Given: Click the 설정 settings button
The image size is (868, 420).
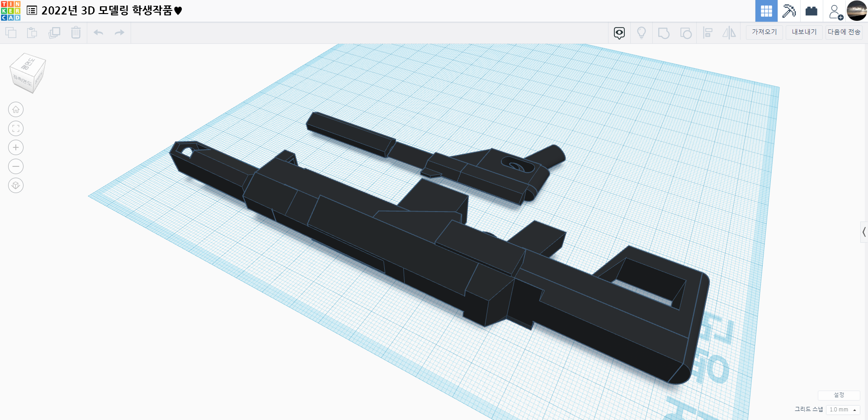Looking at the screenshot, I should pyautogui.click(x=839, y=395).
